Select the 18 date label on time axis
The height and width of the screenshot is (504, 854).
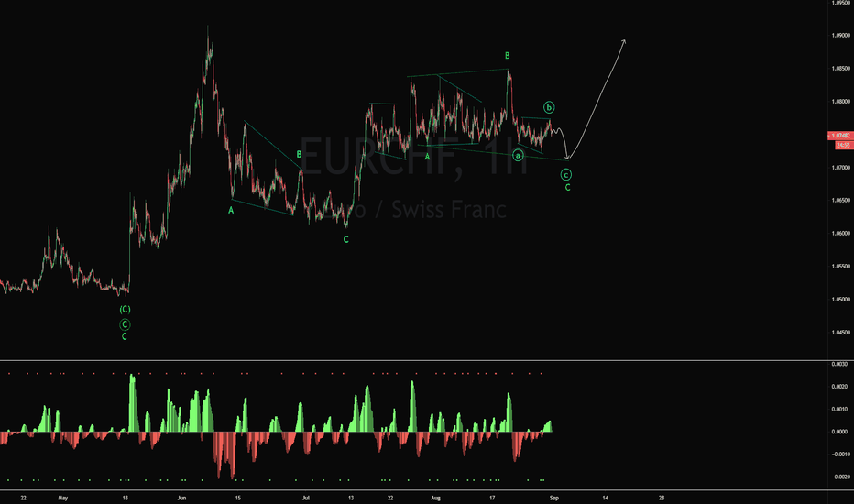coord(126,498)
